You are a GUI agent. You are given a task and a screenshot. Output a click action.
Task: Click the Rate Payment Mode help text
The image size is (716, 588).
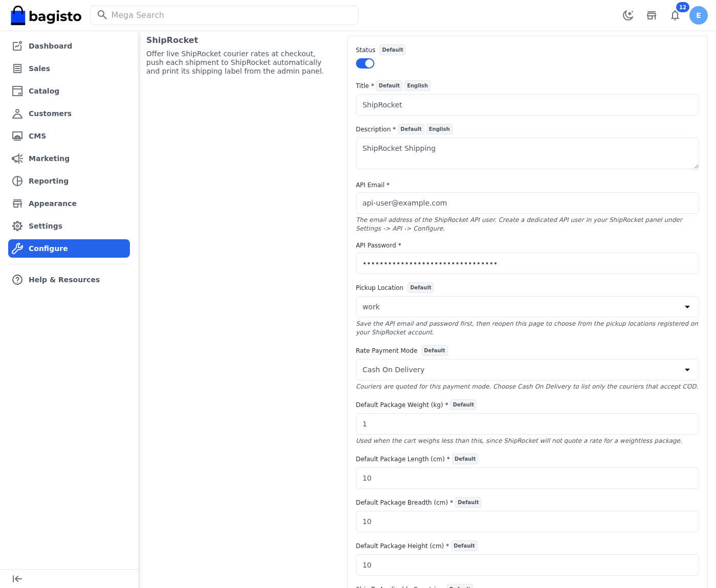527,387
